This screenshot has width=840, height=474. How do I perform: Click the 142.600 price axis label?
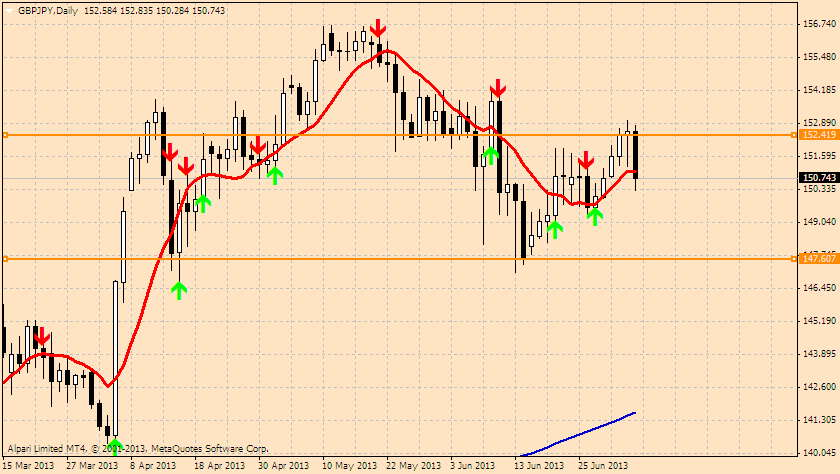[x=819, y=387]
